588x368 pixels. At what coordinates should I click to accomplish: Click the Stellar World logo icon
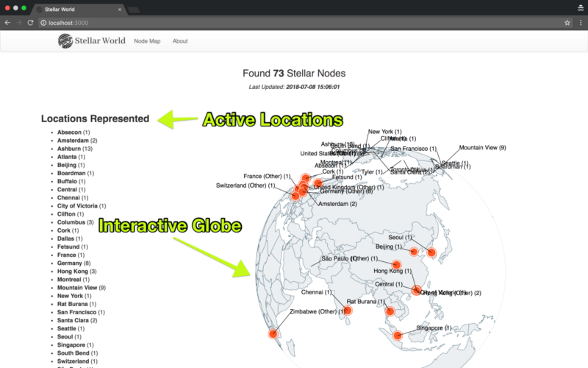coord(65,41)
